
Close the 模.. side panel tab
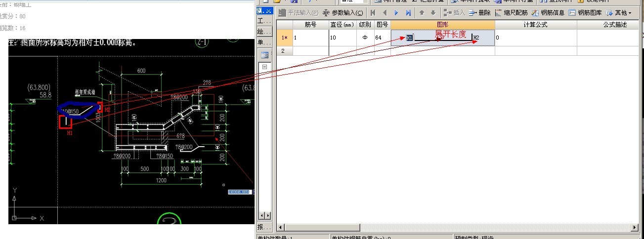(268, 11)
